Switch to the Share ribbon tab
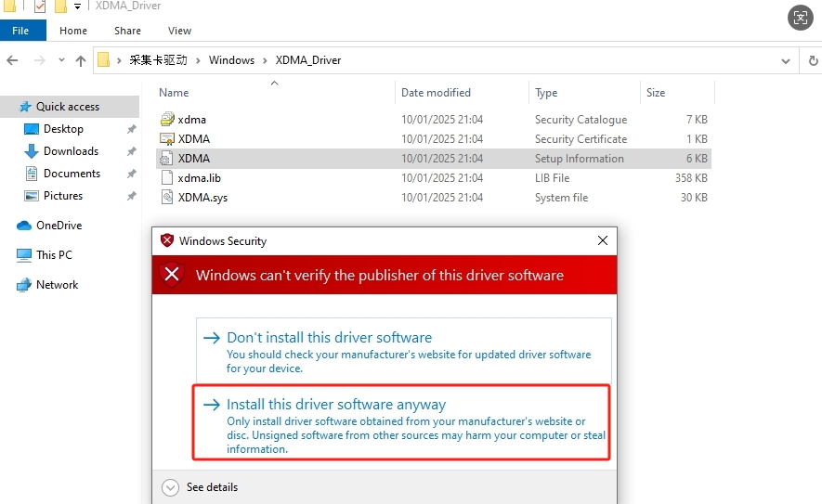Image resolution: width=822 pixels, height=504 pixels. tap(127, 31)
